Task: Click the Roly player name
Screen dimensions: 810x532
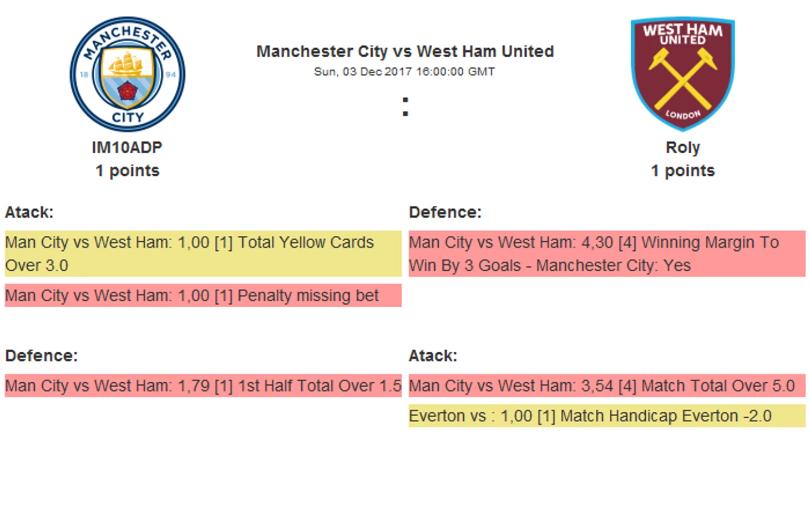Action: coord(682,148)
